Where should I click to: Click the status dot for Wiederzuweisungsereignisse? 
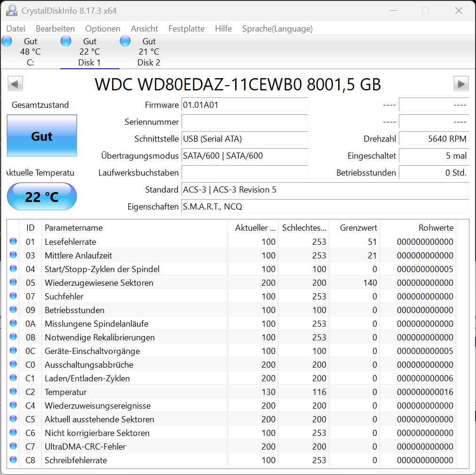pyautogui.click(x=13, y=405)
